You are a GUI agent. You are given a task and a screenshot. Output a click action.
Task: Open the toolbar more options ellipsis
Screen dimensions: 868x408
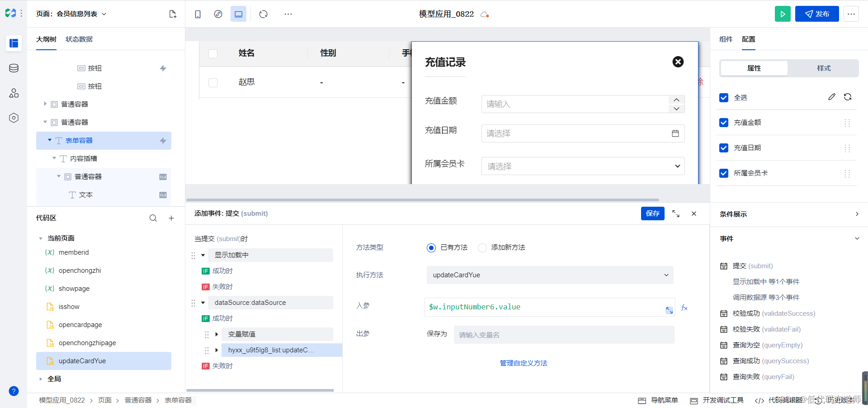point(288,14)
